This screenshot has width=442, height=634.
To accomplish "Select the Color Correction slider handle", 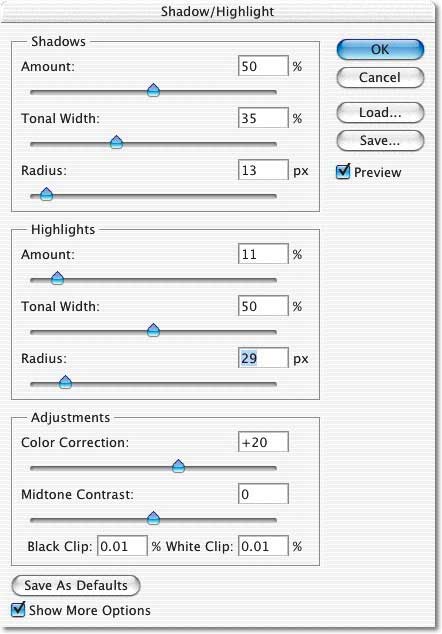I will [178, 466].
